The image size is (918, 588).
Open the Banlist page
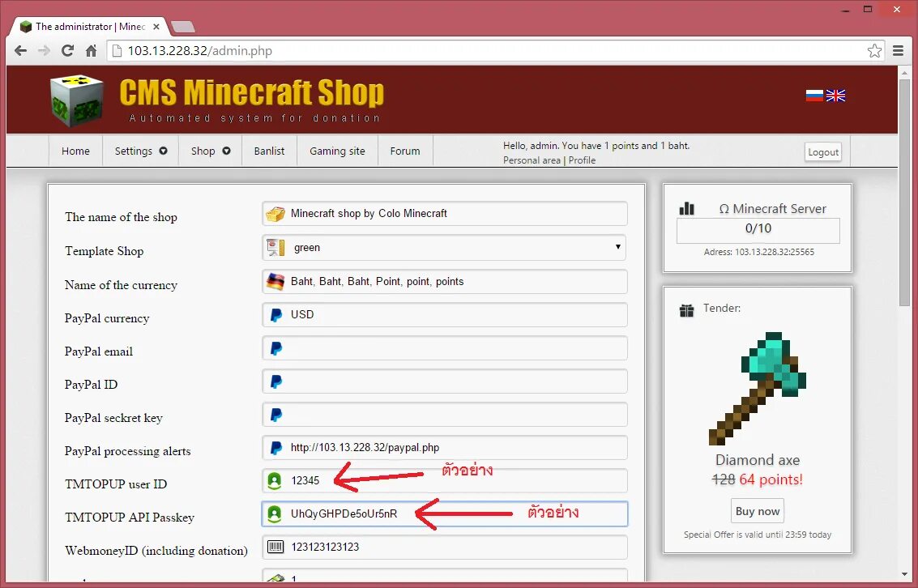[269, 151]
